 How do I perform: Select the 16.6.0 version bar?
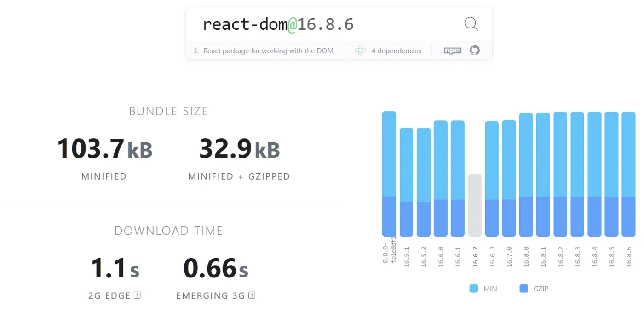click(441, 179)
